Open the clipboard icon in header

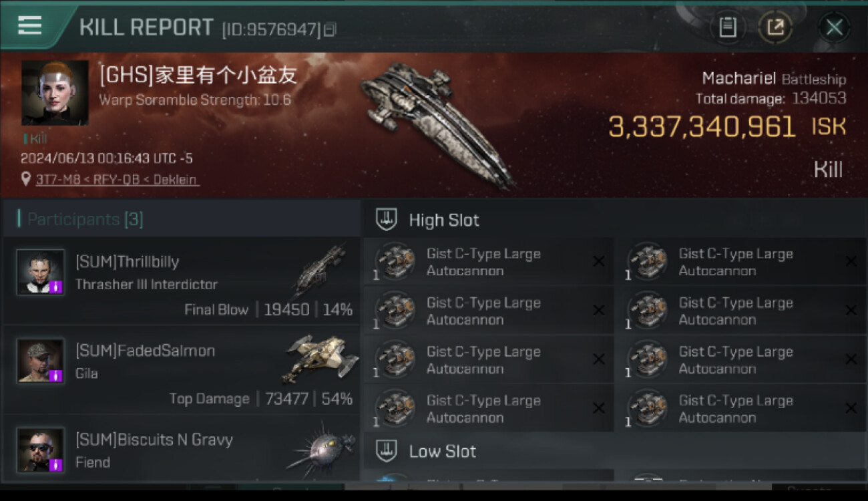(728, 27)
